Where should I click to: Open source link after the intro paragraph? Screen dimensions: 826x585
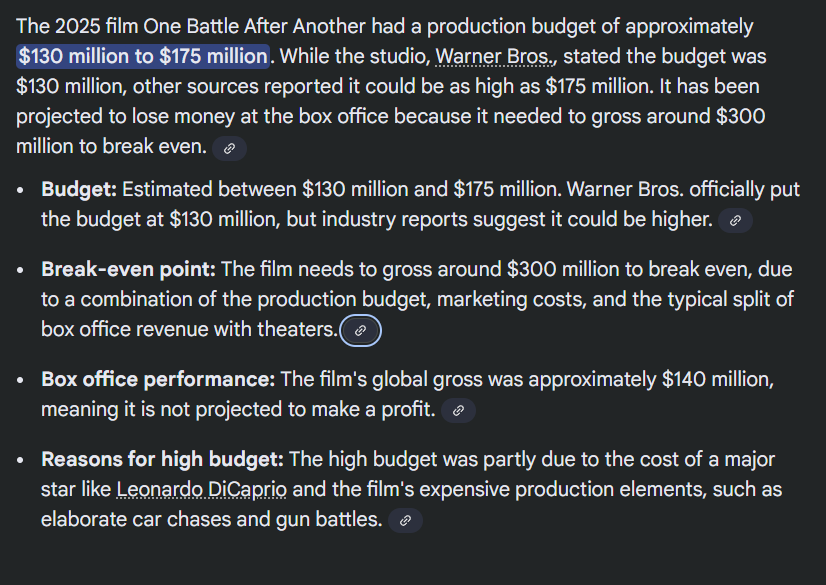coord(229,148)
